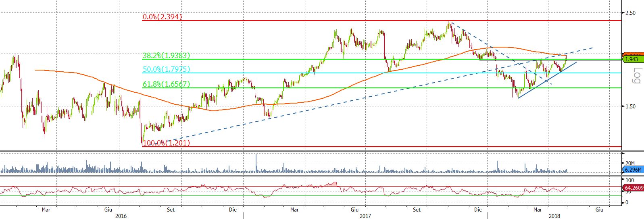Click the 0.0%(2.394) Fibonacci label

(162, 17)
